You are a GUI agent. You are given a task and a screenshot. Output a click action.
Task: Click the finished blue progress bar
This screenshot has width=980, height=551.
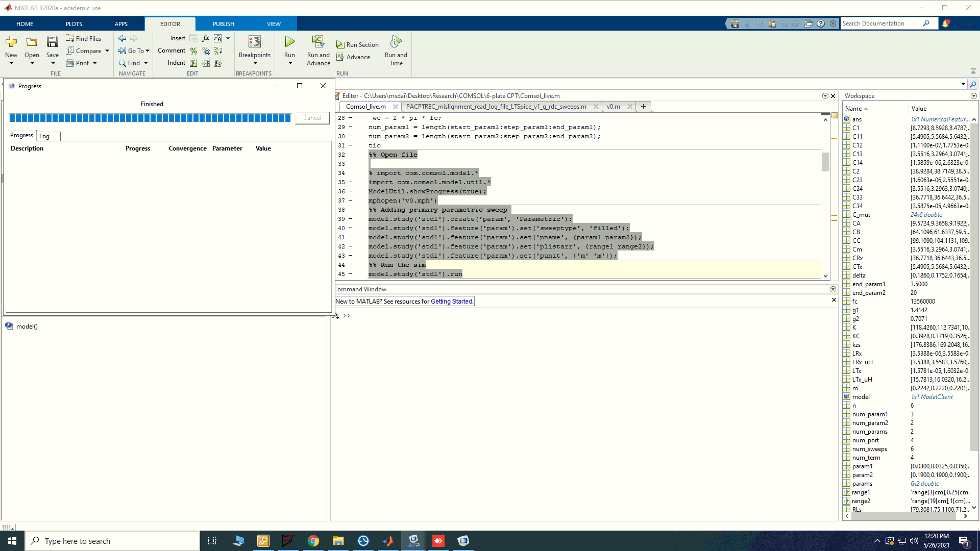tap(150, 118)
